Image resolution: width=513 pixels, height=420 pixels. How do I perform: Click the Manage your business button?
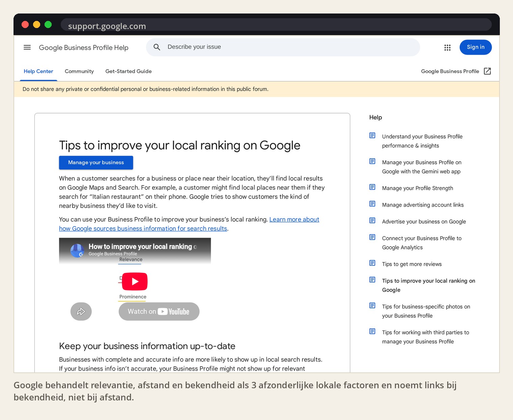point(96,163)
